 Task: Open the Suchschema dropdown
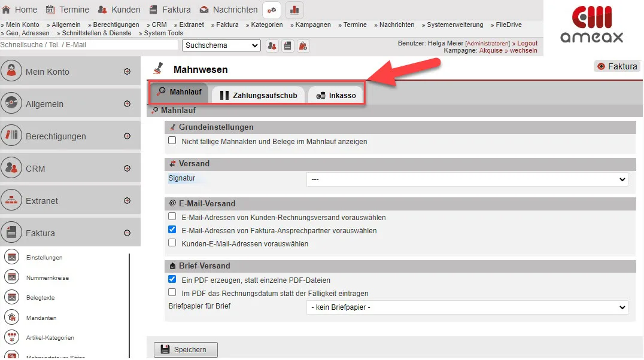(221, 45)
